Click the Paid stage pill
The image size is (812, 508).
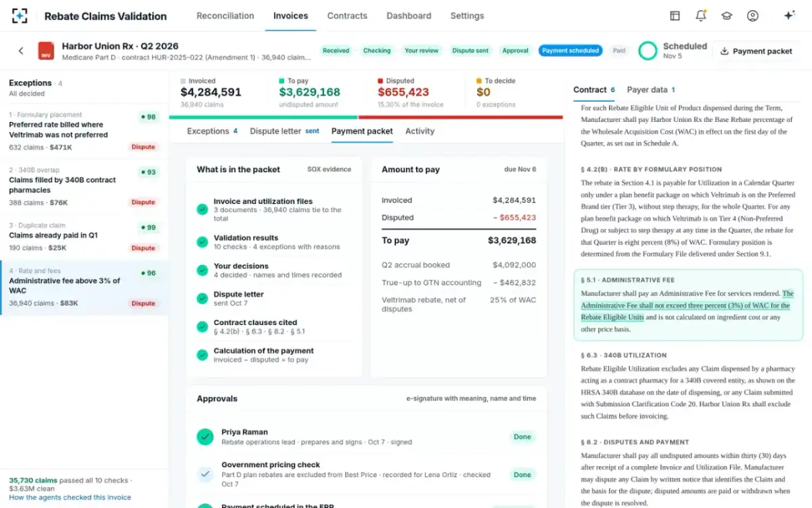[x=619, y=51]
